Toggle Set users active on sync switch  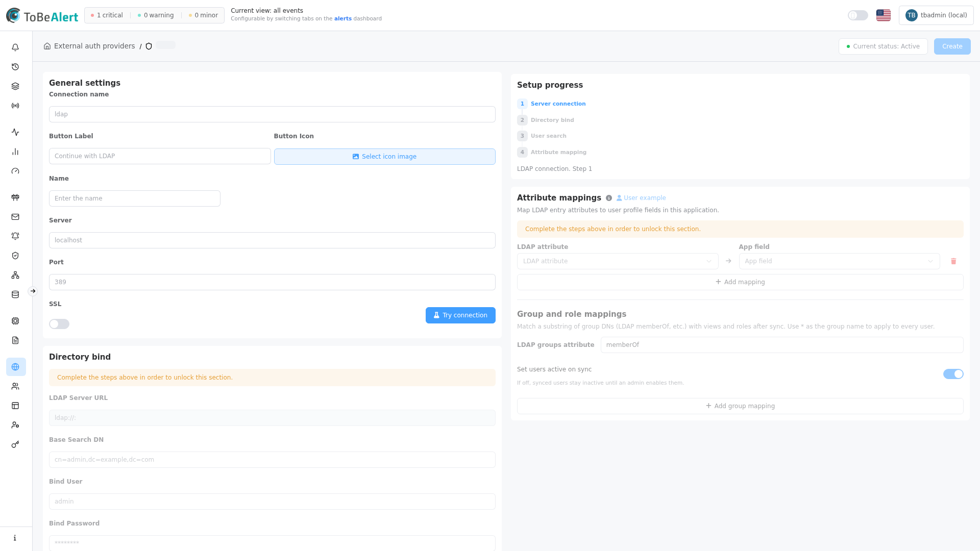tap(953, 374)
